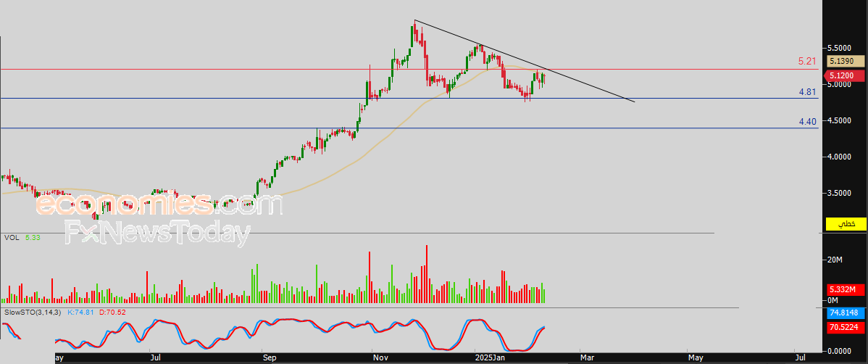The height and width of the screenshot is (364, 868).
Task: Click the 4.40 support level label
Action: (808, 122)
